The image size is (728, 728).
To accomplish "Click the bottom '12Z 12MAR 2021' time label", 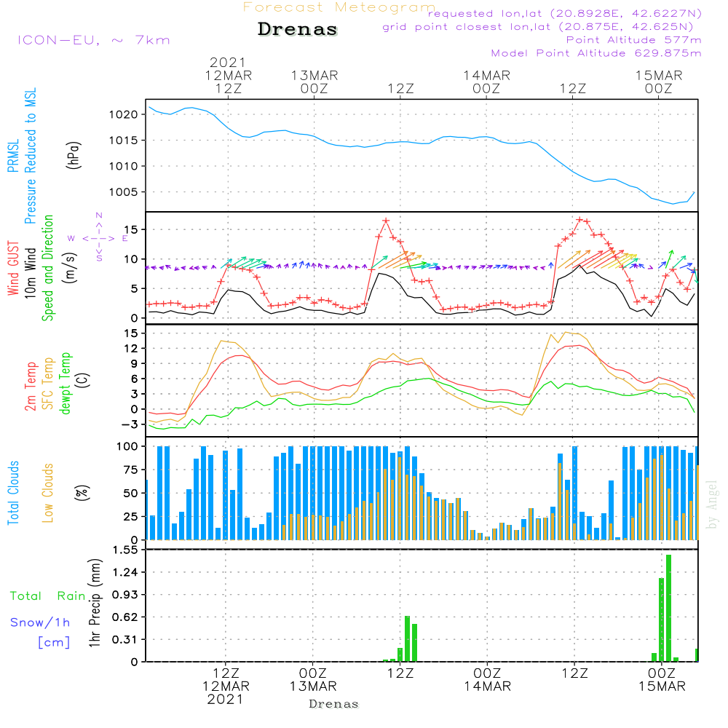I will pyautogui.click(x=226, y=687).
